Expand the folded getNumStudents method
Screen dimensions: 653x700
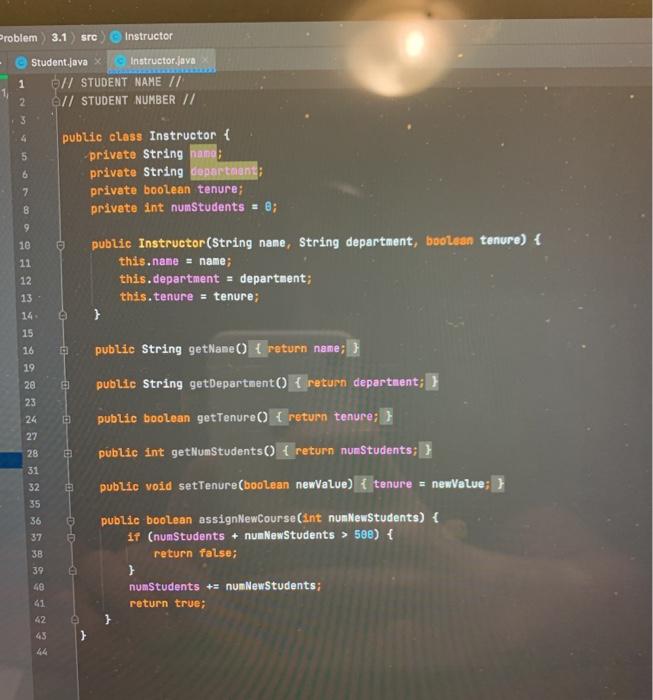(x=68, y=454)
